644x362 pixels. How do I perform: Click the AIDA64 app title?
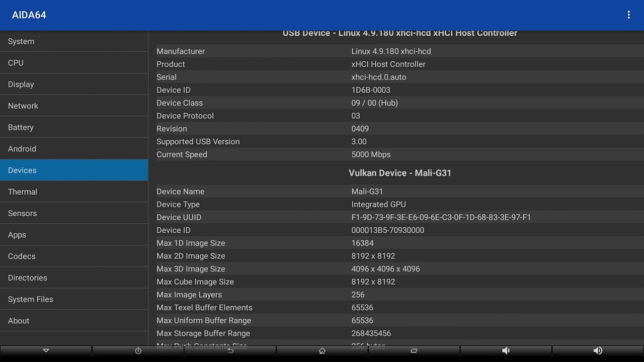point(29,15)
